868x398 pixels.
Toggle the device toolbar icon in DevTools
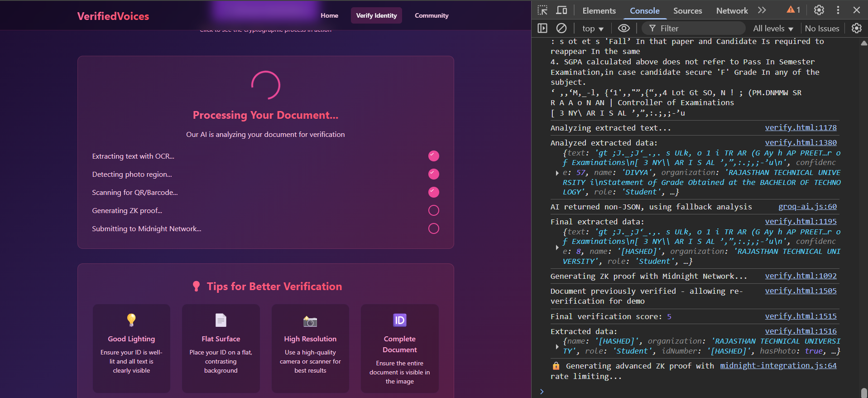point(561,10)
